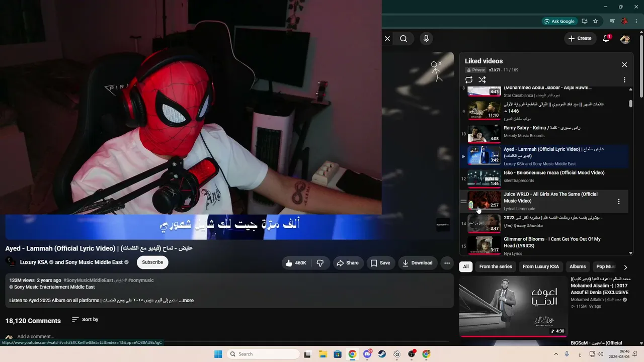Show hidden system tray icons
Viewport: 644px width, 362px height.
tap(556, 354)
